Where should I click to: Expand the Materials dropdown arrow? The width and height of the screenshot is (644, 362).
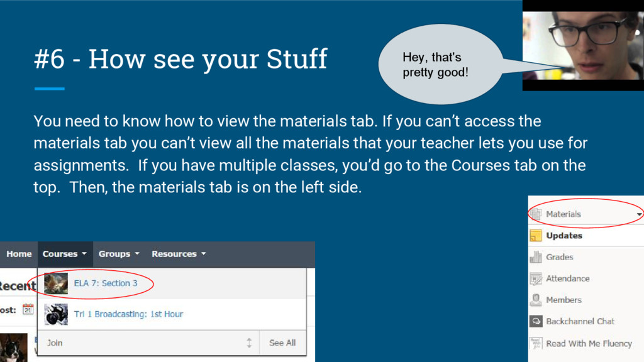[639, 214]
